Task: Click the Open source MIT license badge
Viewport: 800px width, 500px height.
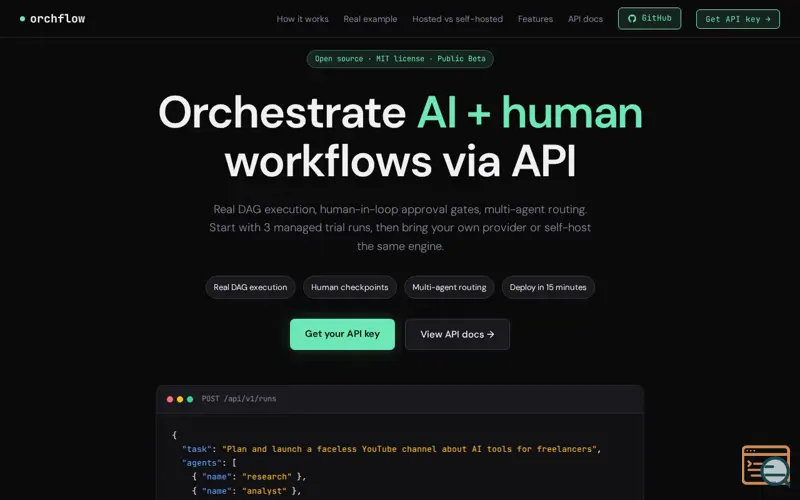Action: (400, 59)
